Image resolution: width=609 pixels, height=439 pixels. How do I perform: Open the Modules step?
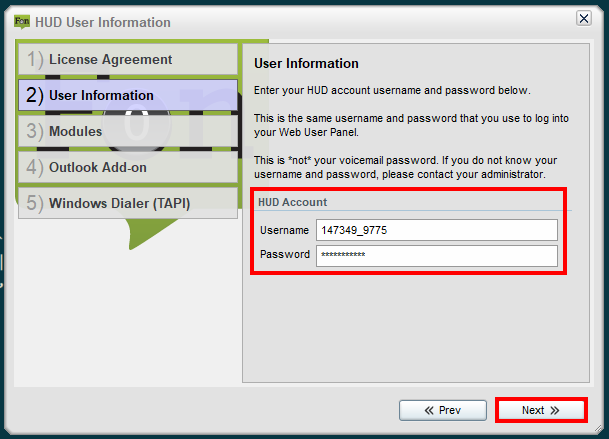click(128, 131)
